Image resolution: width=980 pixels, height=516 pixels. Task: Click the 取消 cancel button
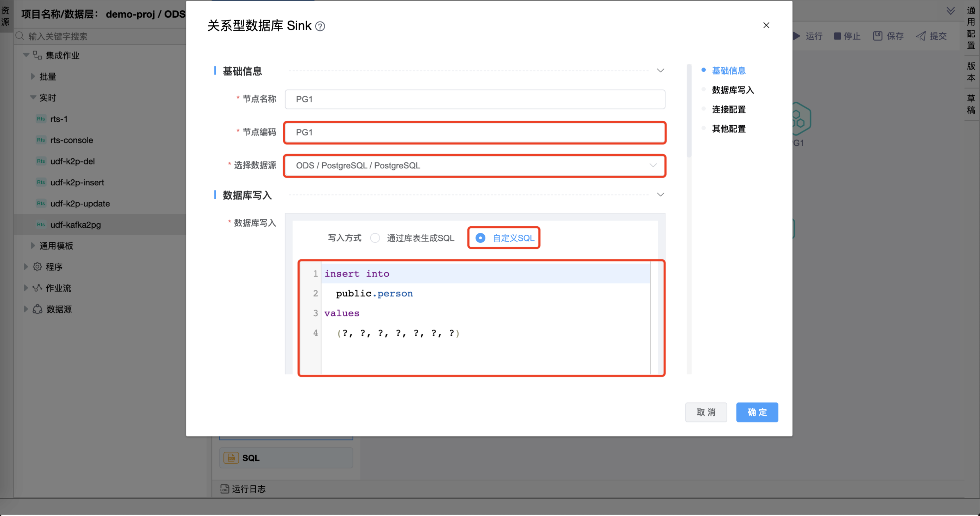706,412
